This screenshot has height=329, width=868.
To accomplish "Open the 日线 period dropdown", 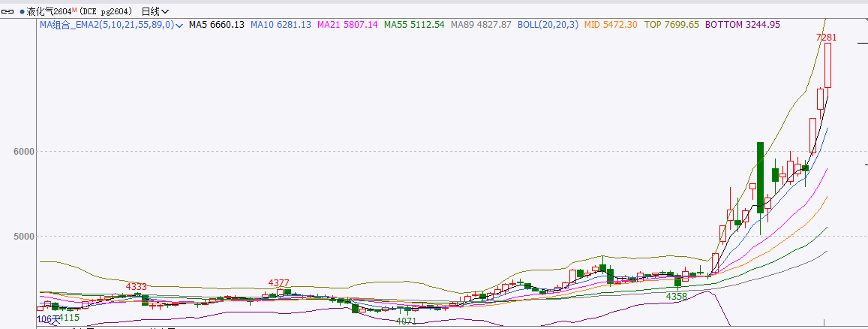I will coord(155,12).
